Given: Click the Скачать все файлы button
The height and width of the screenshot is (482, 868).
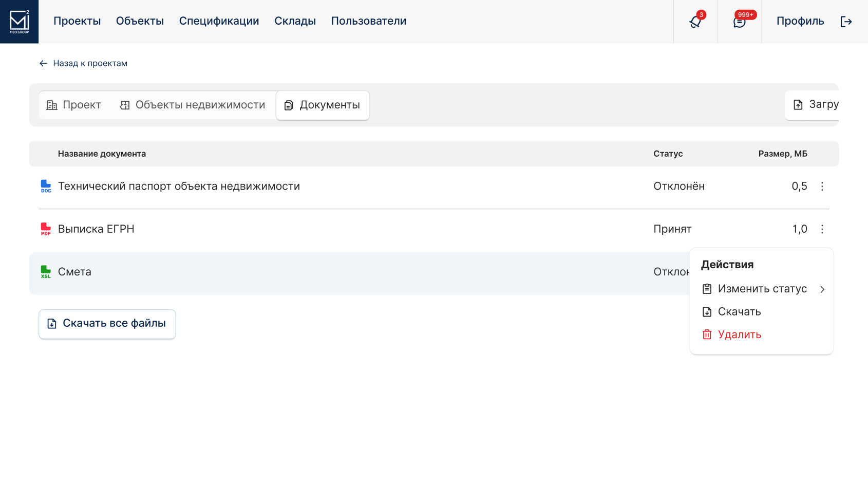Looking at the screenshot, I should point(107,324).
